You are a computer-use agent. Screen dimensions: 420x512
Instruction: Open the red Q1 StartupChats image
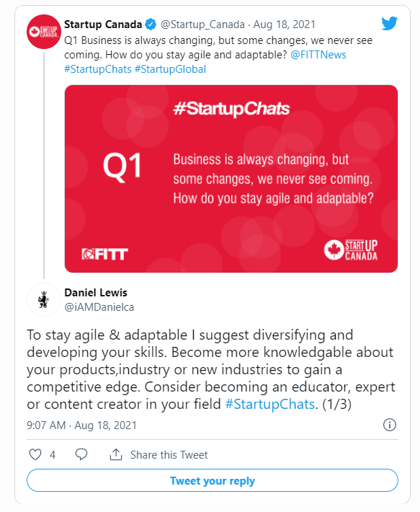231,179
